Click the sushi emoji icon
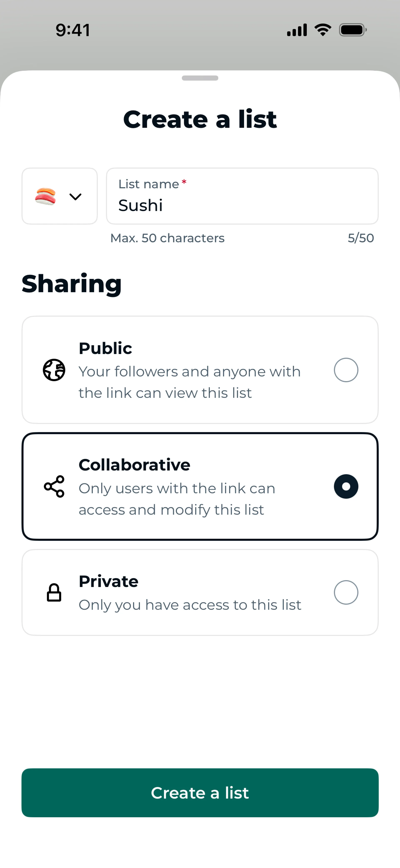Screen dimensions: 400x868 [x=45, y=196]
